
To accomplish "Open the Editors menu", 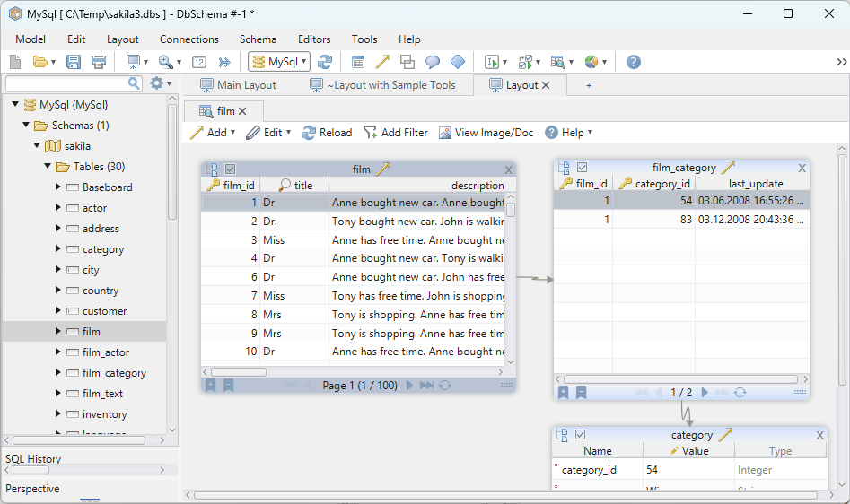I will tap(314, 39).
